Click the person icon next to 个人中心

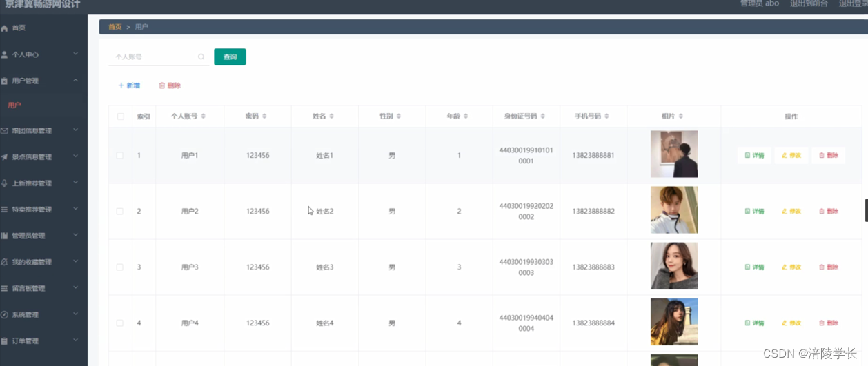pos(5,54)
